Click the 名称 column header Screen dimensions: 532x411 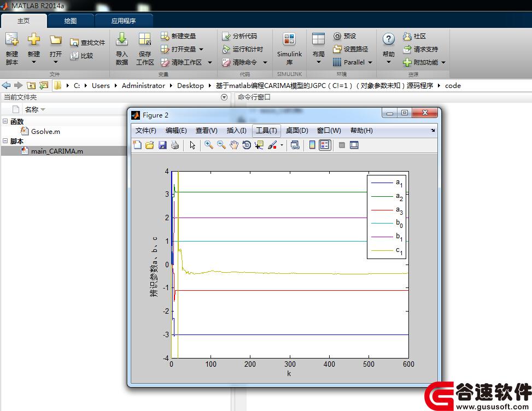32,109
